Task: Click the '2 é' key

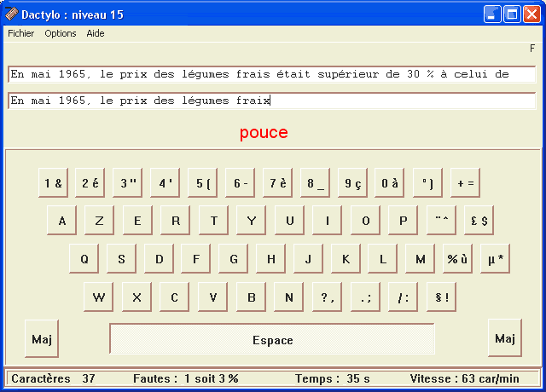Action: point(90,183)
